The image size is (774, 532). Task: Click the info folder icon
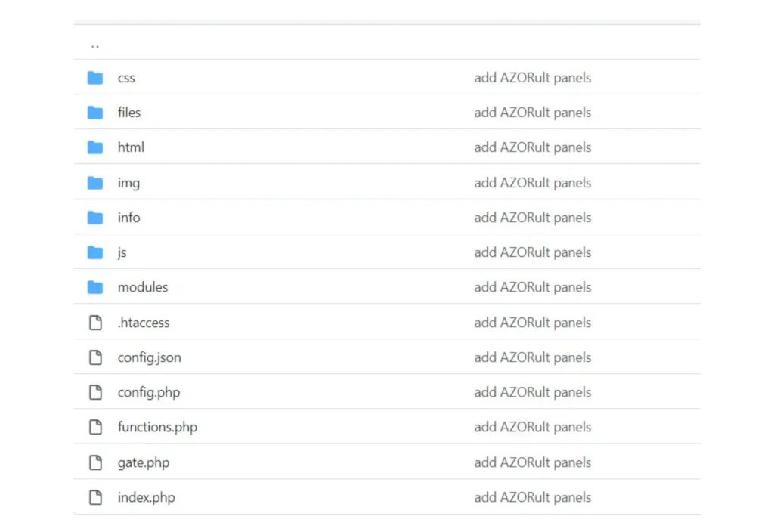95,218
